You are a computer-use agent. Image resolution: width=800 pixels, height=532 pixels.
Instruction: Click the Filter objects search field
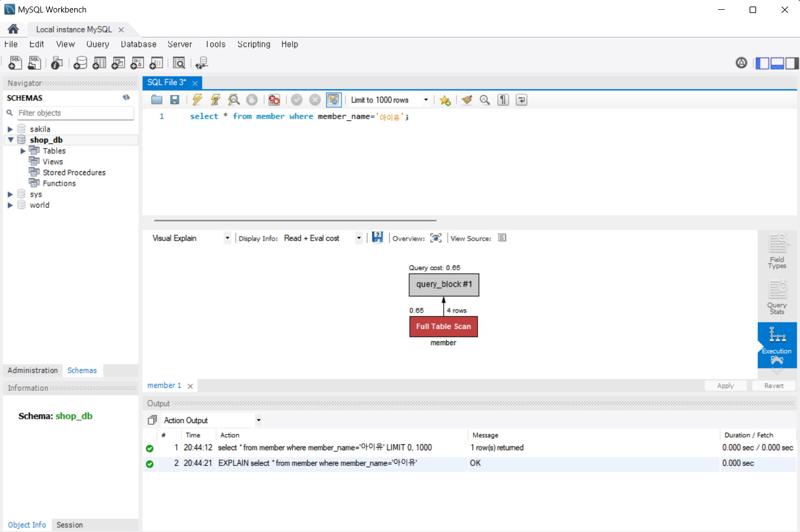tap(75, 113)
